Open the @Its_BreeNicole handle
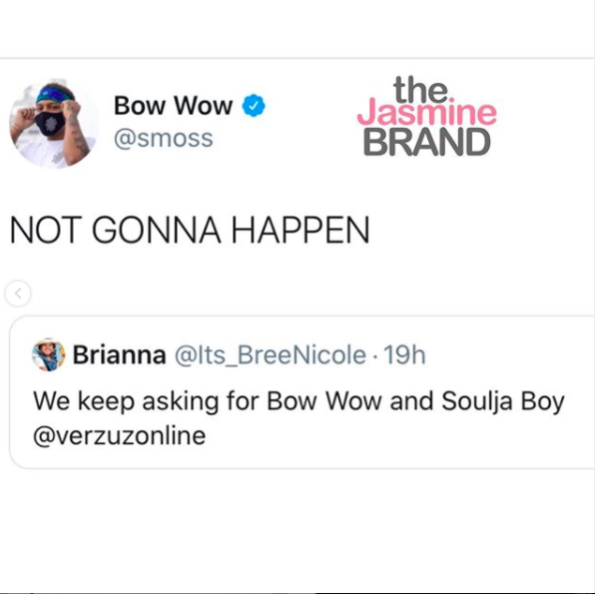The width and height of the screenshot is (595, 594). click(270, 356)
